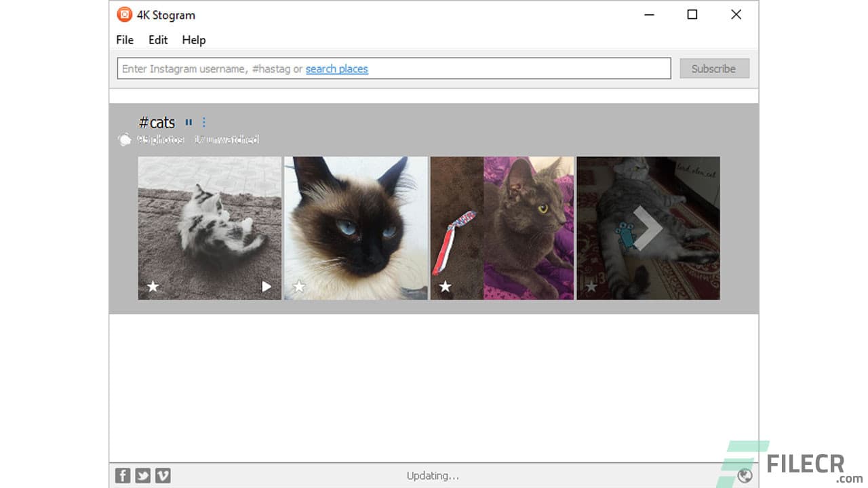This screenshot has height=488, width=868.
Task: Open the Vimeo page via footer icon
Action: (x=163, y=475)
